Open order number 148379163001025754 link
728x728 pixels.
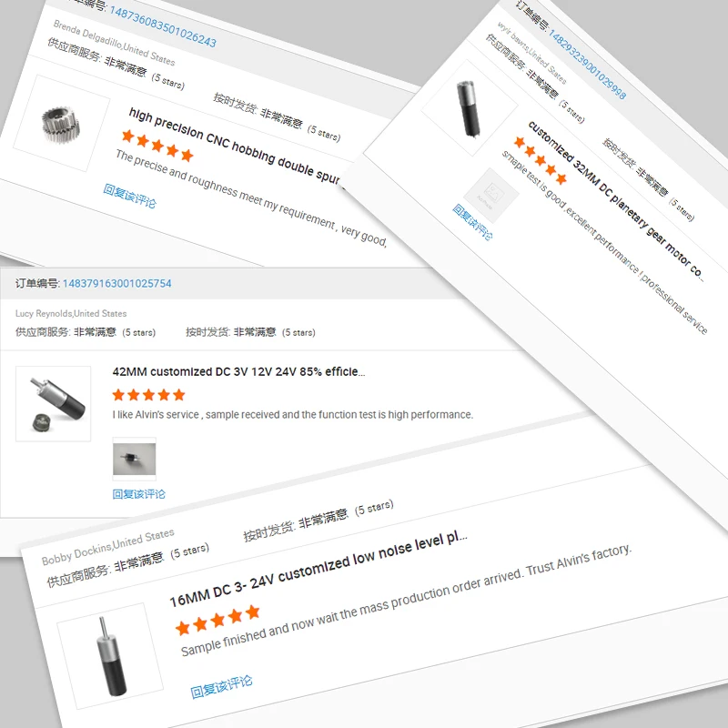pyautogui.click(x=117, y=283)
